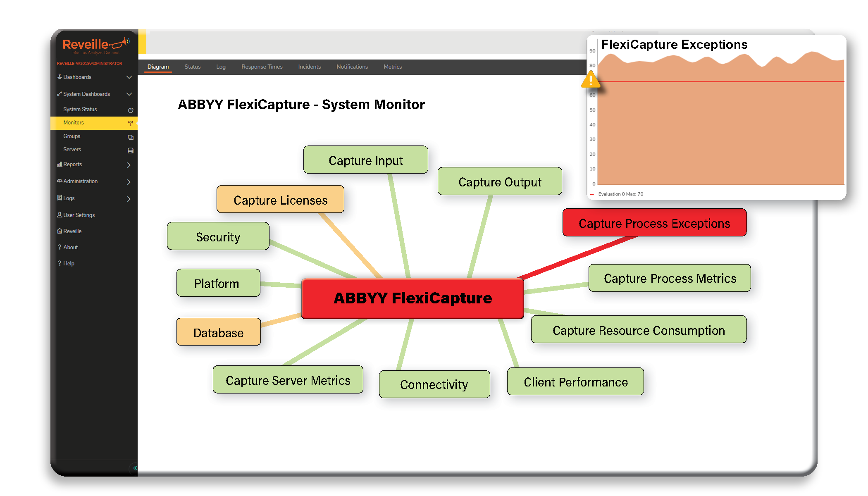The height and width of the screenshot is (496, 868).
Task: Collapse the System Dashboards chevron
Action: coord(129,94)
